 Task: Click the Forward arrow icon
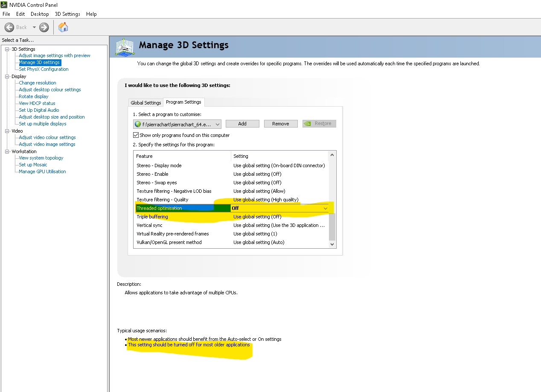click(44, 27)
